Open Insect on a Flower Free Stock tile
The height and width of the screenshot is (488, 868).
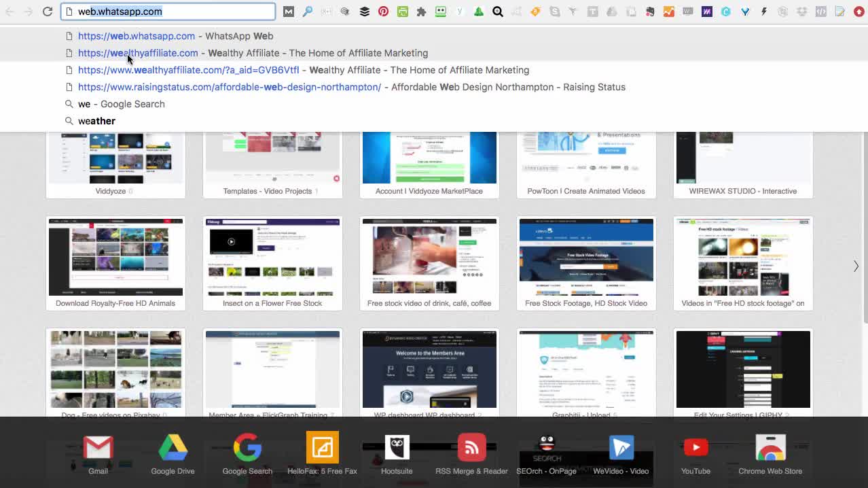[272, 263]
